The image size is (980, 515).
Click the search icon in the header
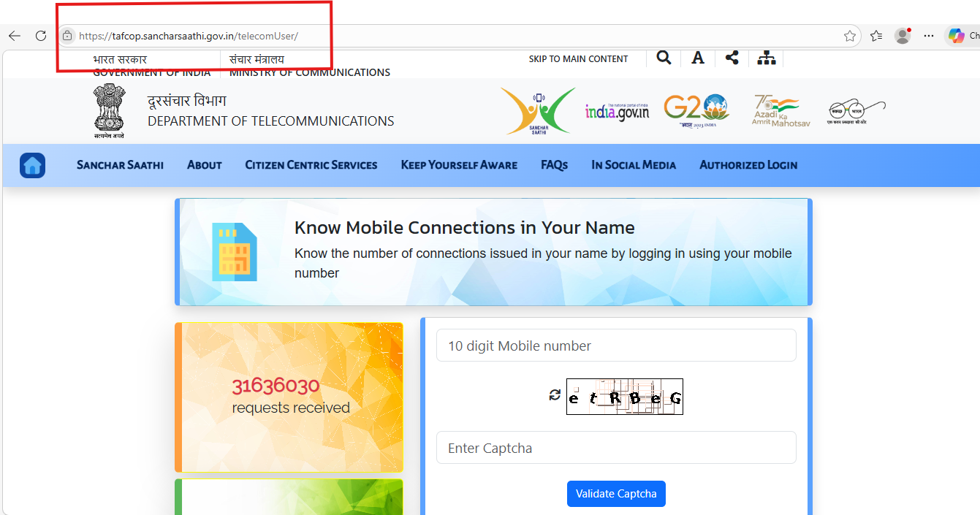tap(663, 58)
